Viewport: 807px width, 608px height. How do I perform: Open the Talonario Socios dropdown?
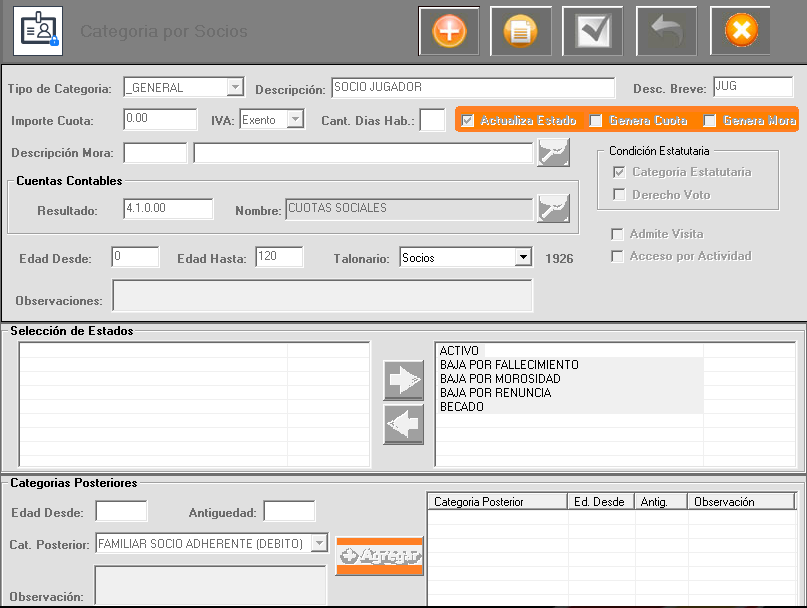click(x=522, y=258)
